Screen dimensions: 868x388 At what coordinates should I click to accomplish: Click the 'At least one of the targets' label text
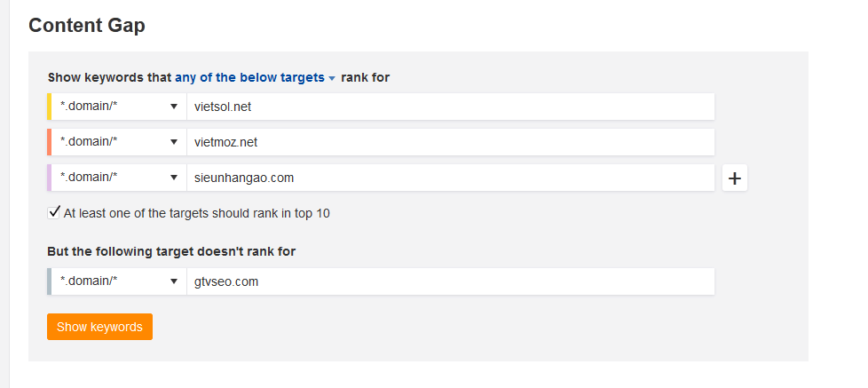197,213
